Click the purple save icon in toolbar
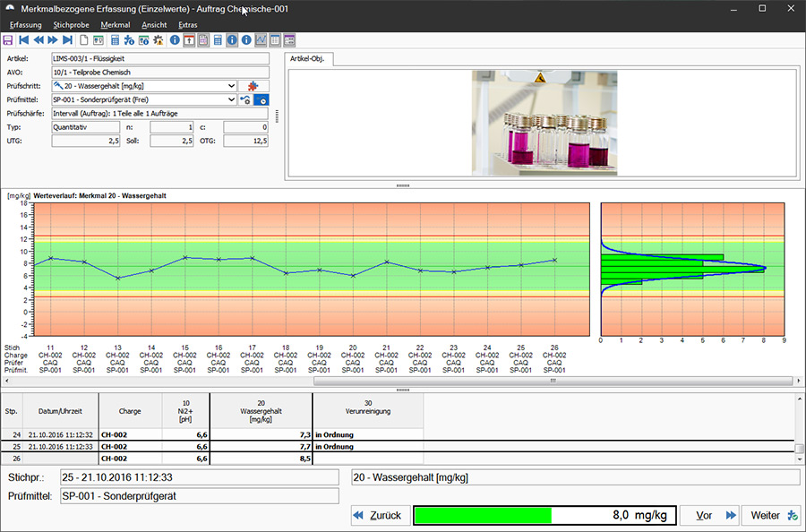The height and width of the screenshot is (532, 806). (x=8, y=40)
